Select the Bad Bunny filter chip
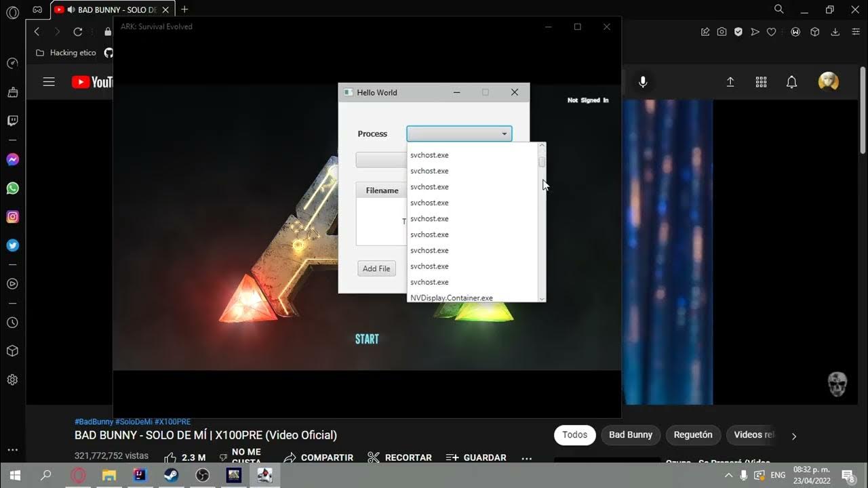This screenshot has height=488, width=868. (x=630, y=434)
